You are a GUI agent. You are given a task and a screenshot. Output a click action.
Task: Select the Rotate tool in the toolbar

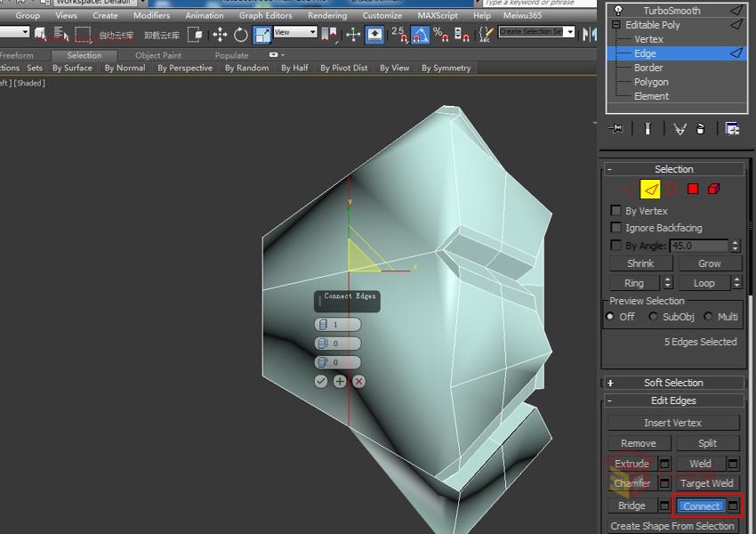point(240,34)
